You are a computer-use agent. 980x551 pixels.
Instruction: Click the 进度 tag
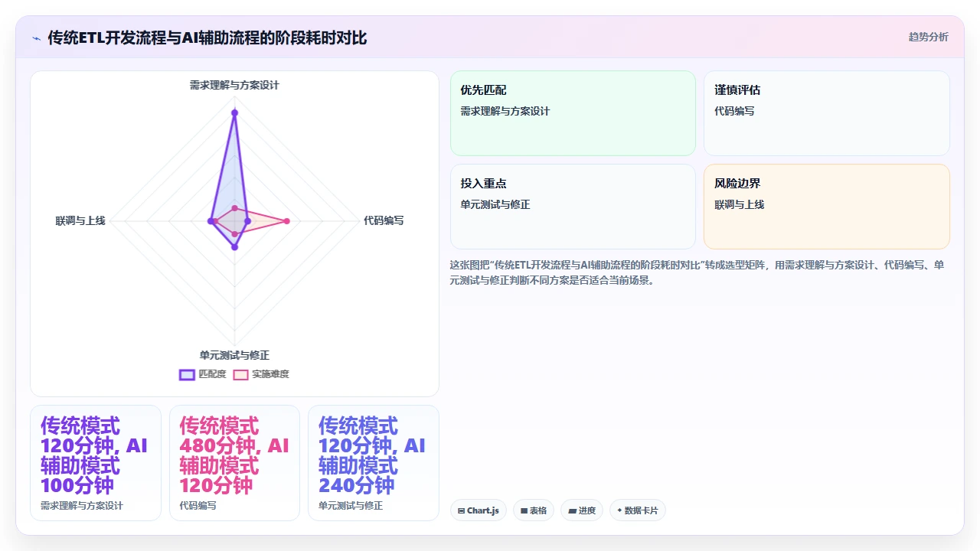coord(582,510)
